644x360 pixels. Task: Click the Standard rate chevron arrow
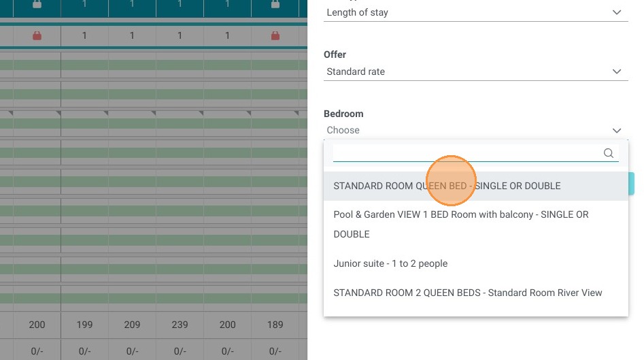tap(617, 71)
